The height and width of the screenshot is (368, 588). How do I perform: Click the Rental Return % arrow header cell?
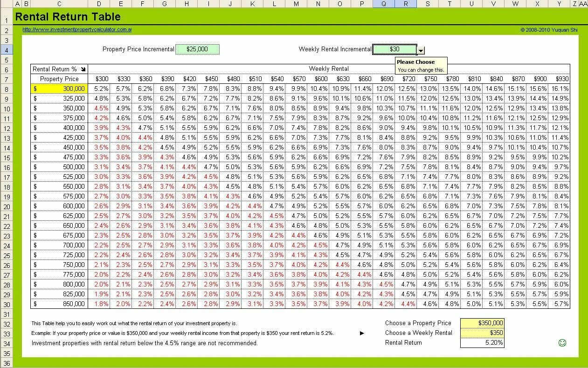click(59, 69)
